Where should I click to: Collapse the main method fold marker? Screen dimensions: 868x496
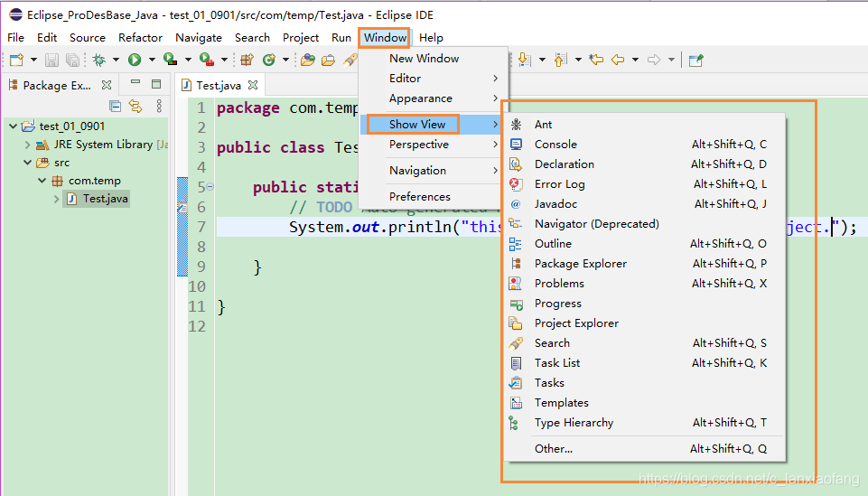click(210, 187)
